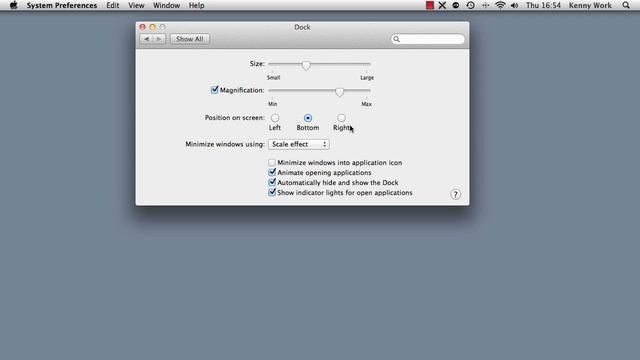Open the Help menu
The height and width of the screenshot is (360, 640).
click(x=196, y=5)
